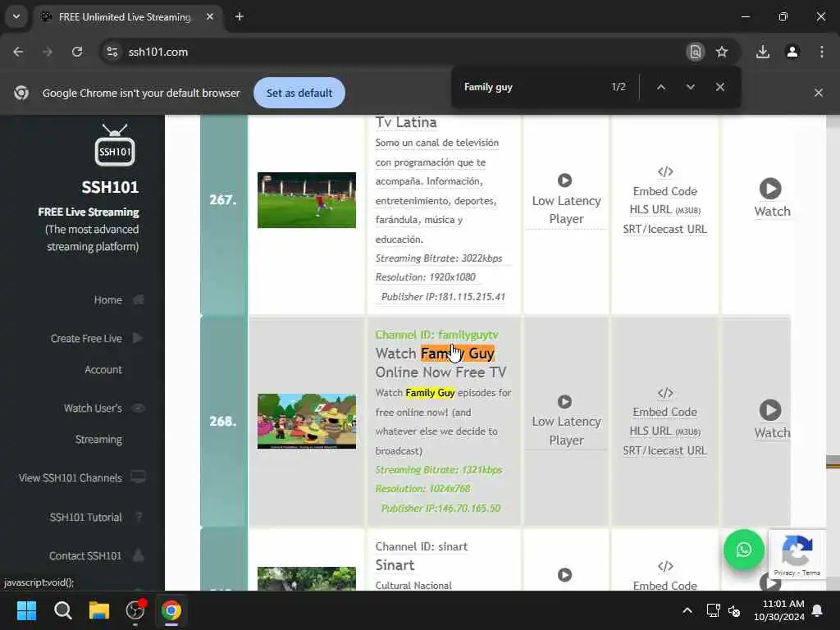Open WhatsApp chat button
Screen dimensions: 840x630
(x=743, y=550)
